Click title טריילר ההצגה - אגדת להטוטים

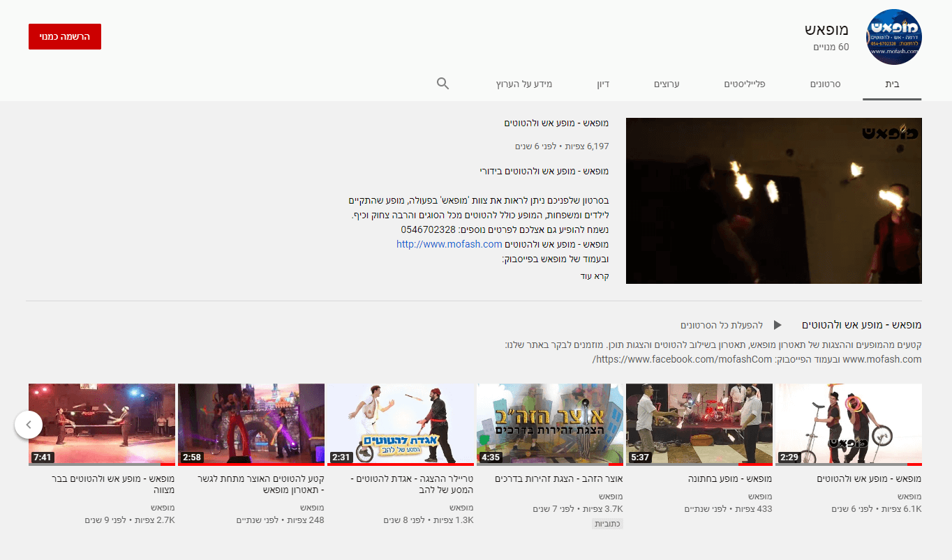pyautogui.click(x=412, y=484)
